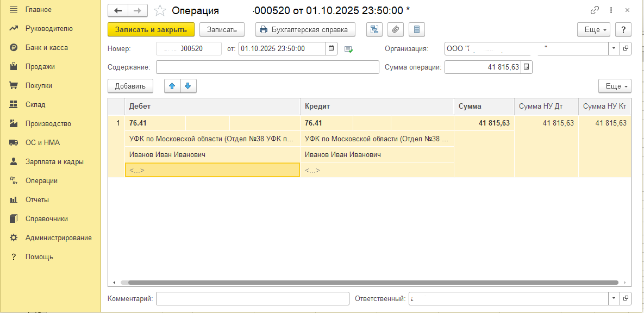Click the posted-status icon next to the date
644x313 pixels.
348,49
